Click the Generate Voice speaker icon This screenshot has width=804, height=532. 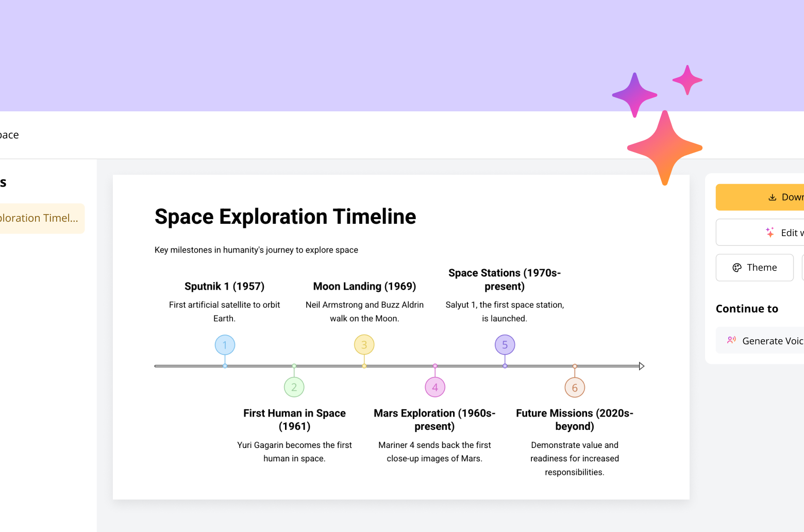(731, 340)
